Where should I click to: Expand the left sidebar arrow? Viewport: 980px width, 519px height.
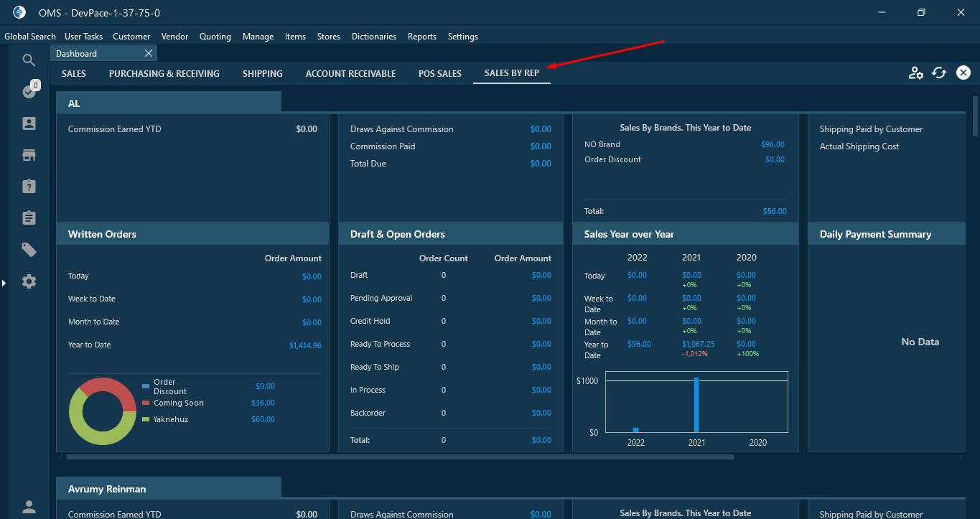(4, 284)
